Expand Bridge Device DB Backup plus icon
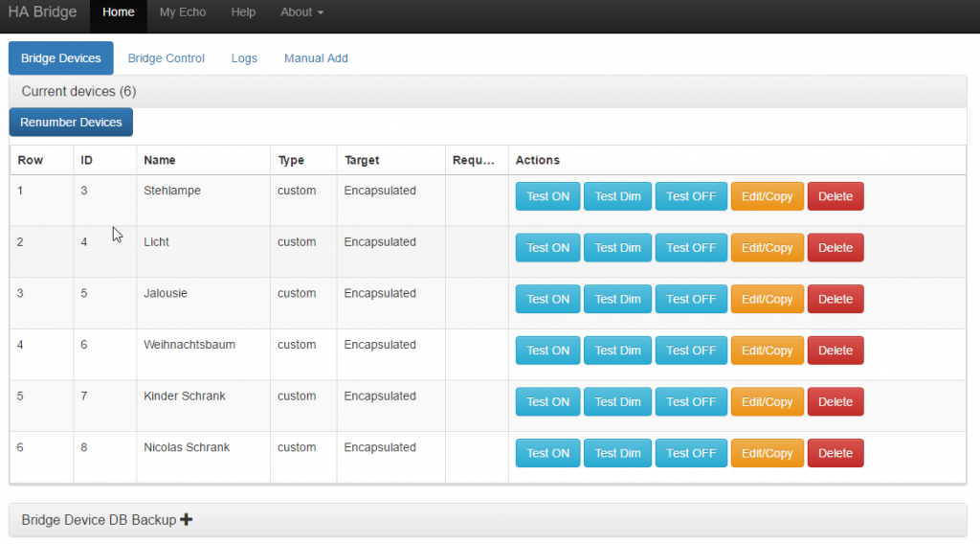 point(187,520)
